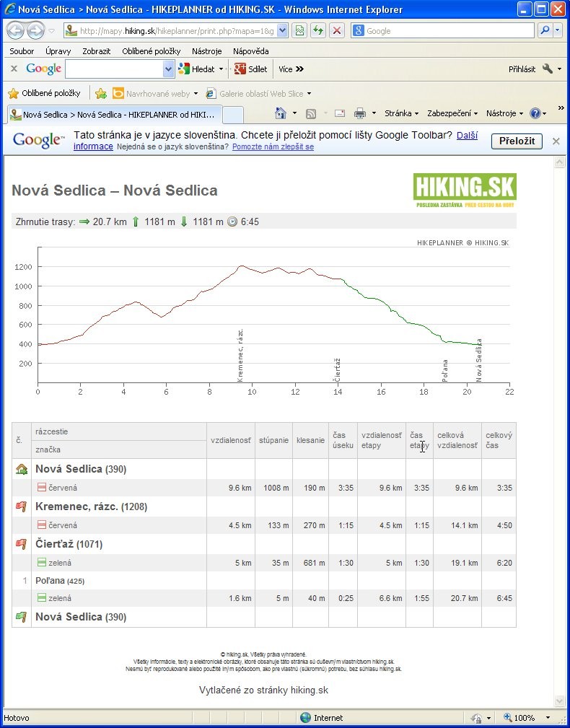Click the Refresh page icon
Viewport: 570px width, 728px height.
click(x=317, y=31)
